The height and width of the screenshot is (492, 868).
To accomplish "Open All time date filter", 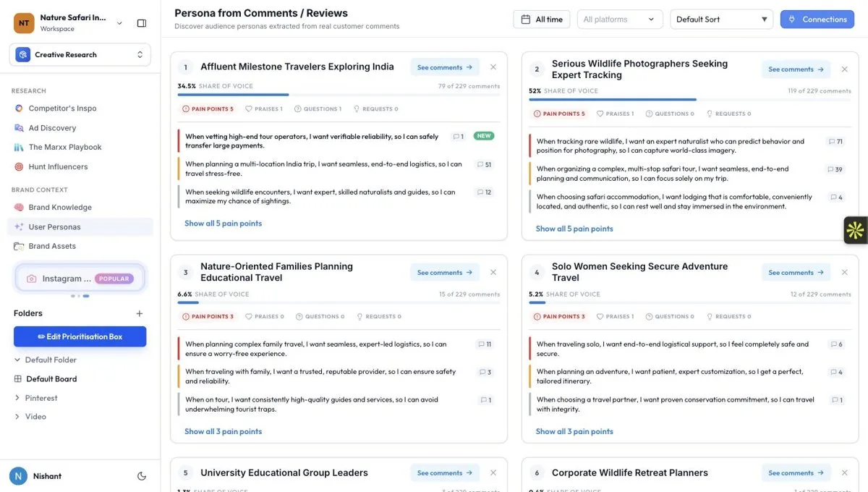I will 542,20.
